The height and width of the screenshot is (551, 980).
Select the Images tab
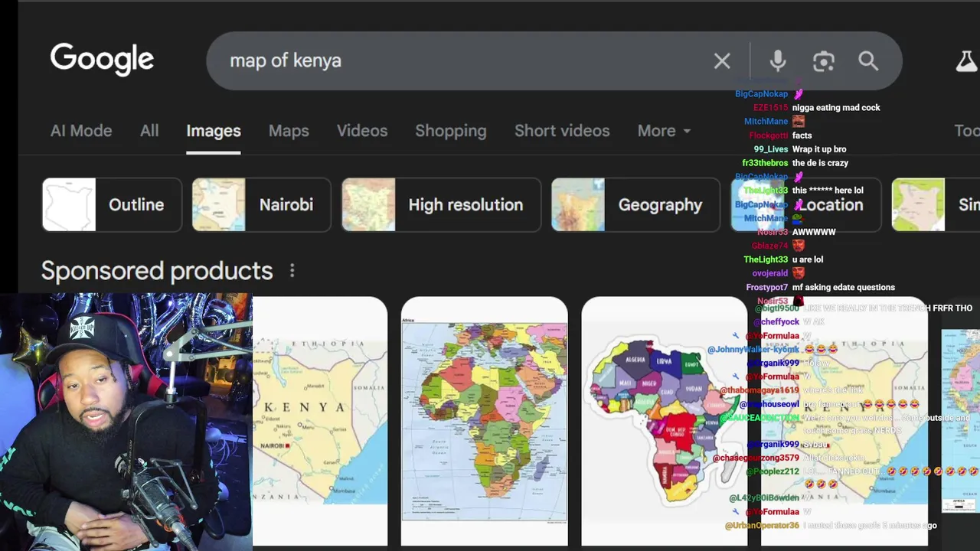click(214, 131)
